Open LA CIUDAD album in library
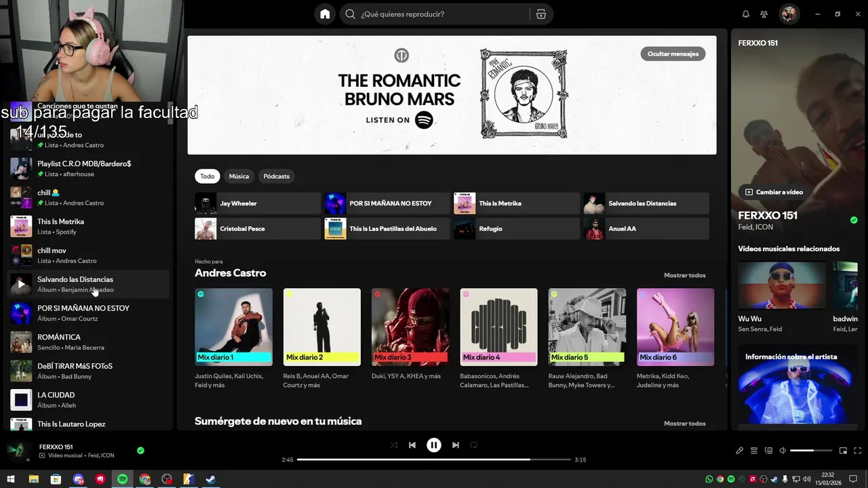 tap(88, 400)
